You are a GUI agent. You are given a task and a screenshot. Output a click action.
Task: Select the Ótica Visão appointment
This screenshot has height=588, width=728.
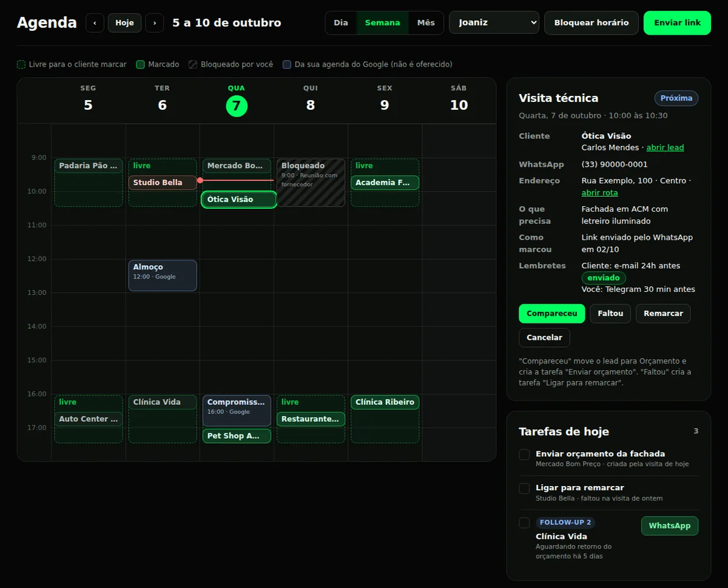tap(239, 200)
